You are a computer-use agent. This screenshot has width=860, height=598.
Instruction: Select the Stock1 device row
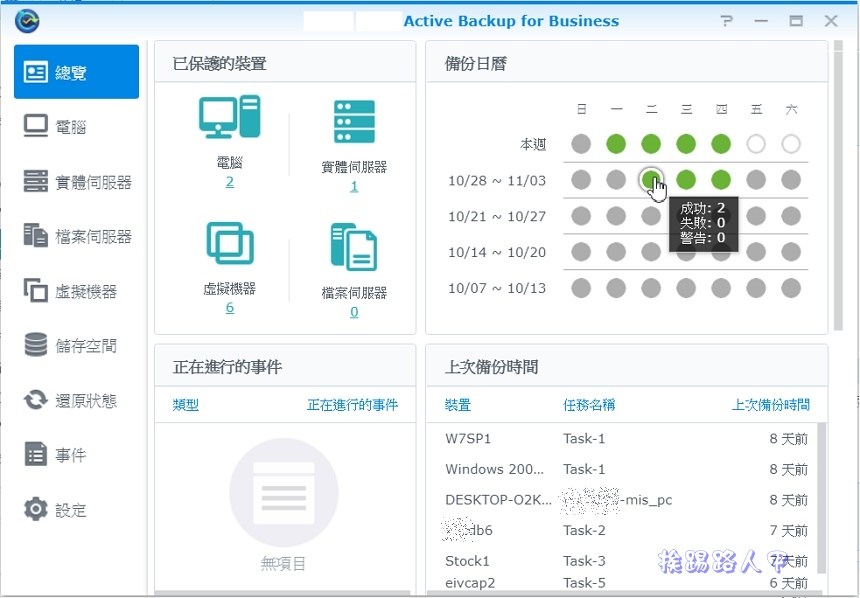pyautogui.click(x=622, y=561)
